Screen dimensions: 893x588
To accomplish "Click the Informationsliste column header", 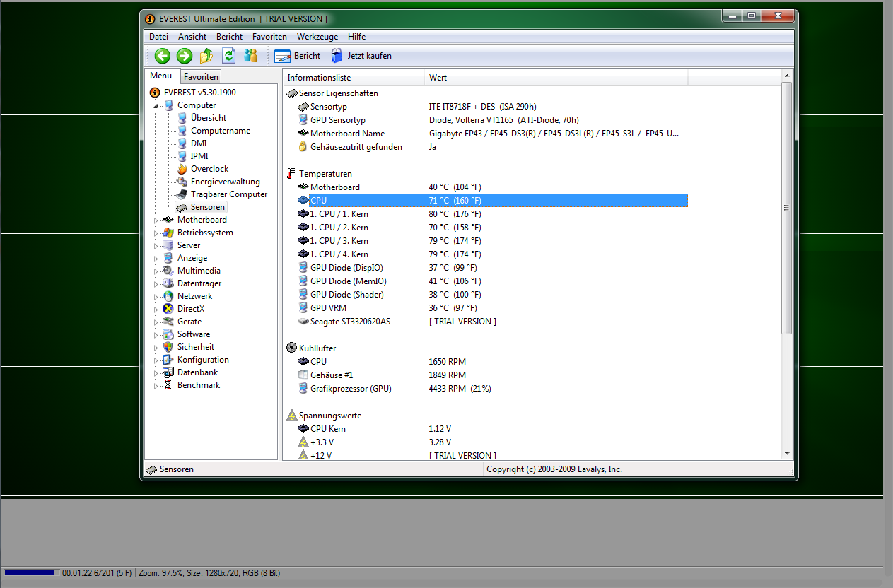I will [354, 78].
